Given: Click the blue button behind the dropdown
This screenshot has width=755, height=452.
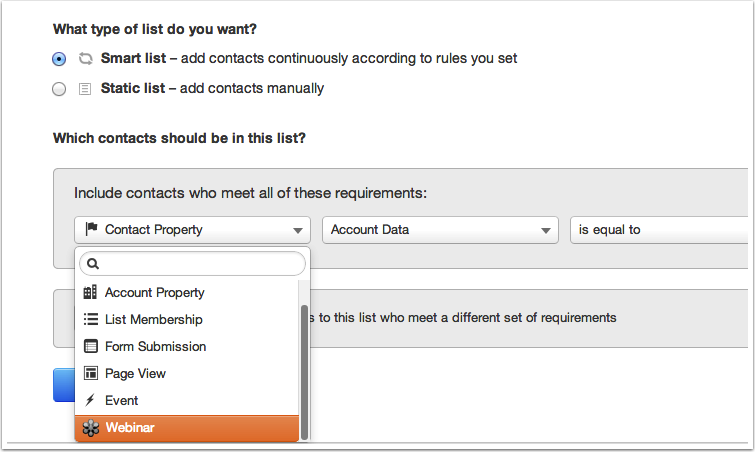Looking at the screenshot, I should 64,385.
